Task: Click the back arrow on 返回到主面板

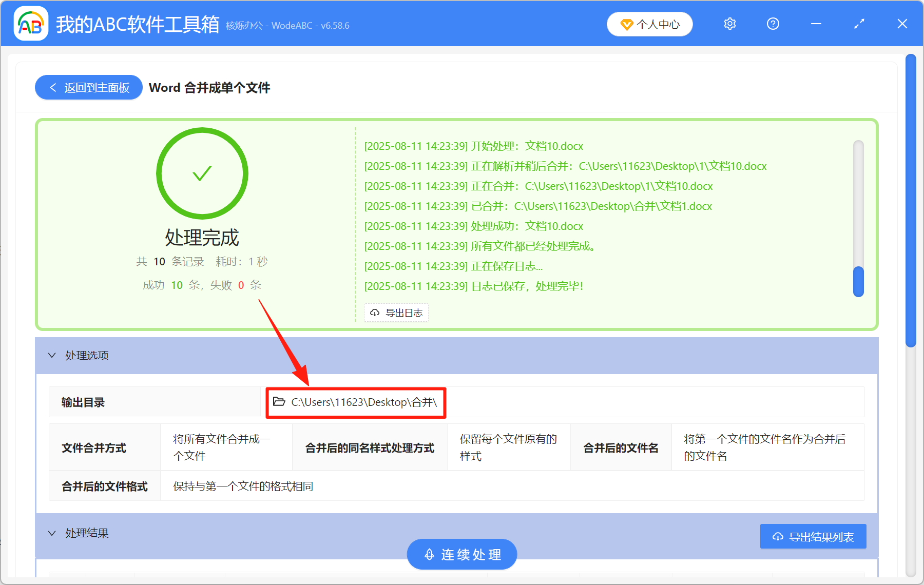Action: tap(53, 87)
